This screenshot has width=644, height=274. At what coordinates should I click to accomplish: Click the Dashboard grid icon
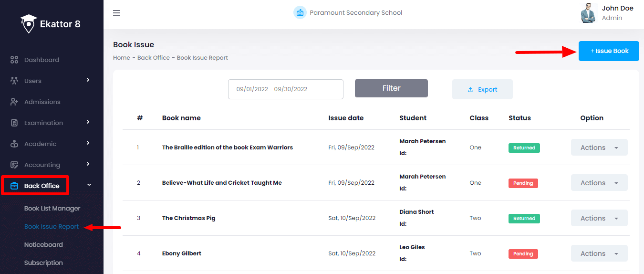click(14, 60)
